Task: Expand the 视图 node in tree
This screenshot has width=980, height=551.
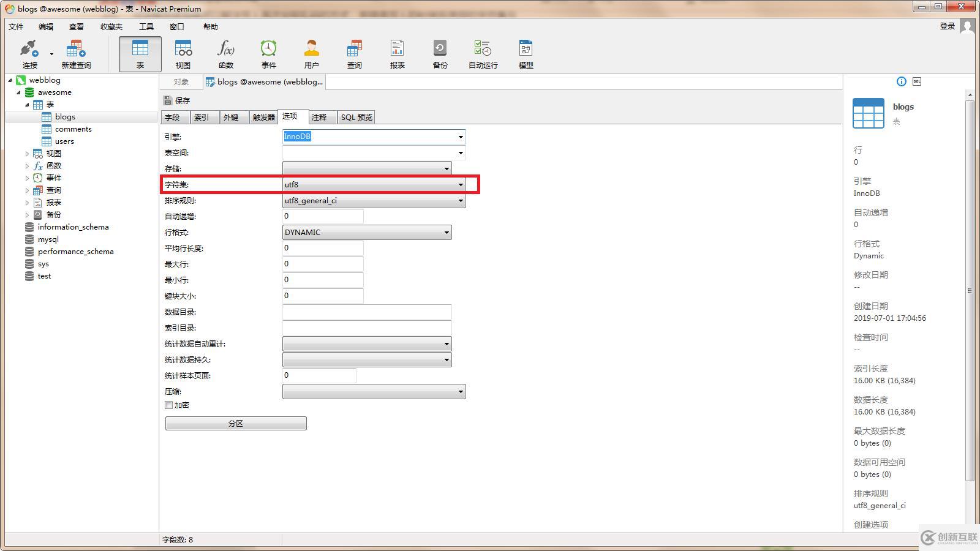Action: click(27, 154)
